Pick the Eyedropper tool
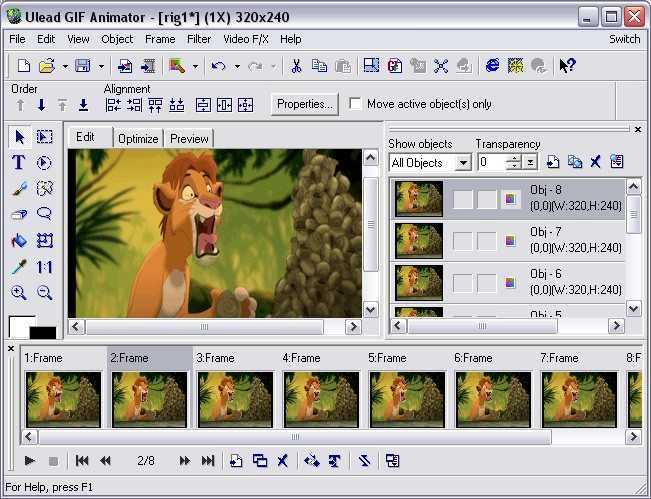651x499 pixels. (19, 267)
